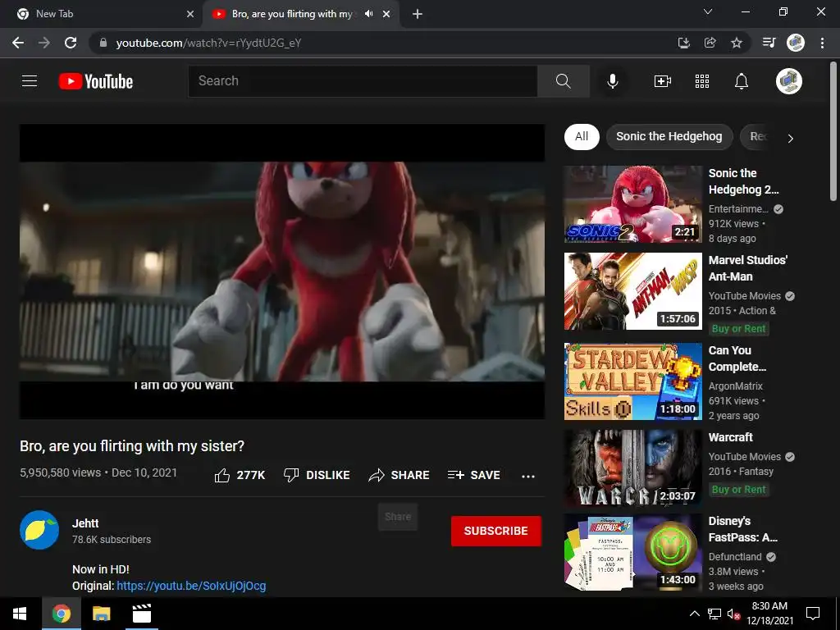Open the Ant-Man and the Wasp thumbnail
The image size is (840, 630).
tap(632, 291)
